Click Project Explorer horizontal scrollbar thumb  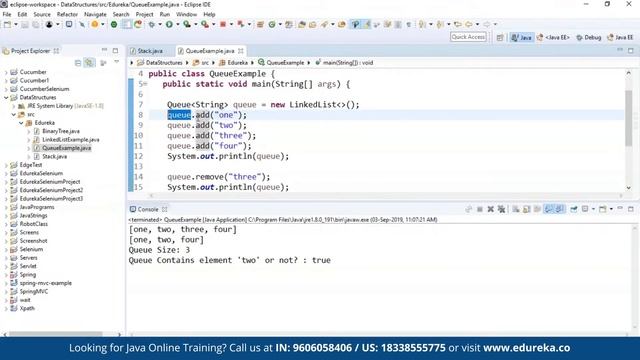(56, 334)
